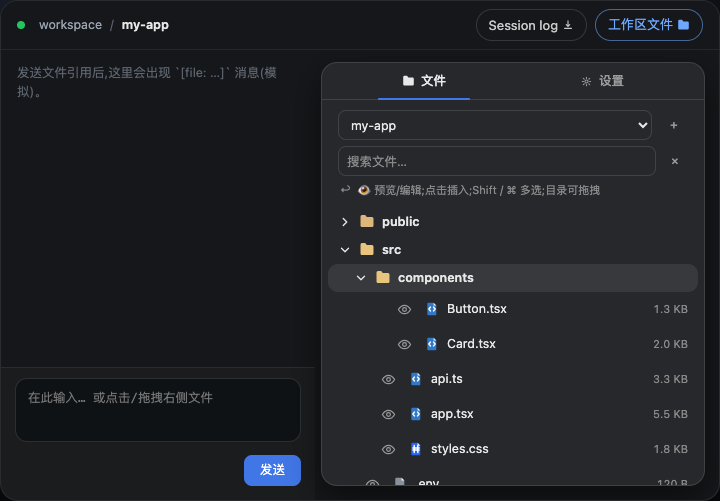Insert Card.tsx file name into message
This screenshot has width=720, height=501.
(x=471, y=344)
